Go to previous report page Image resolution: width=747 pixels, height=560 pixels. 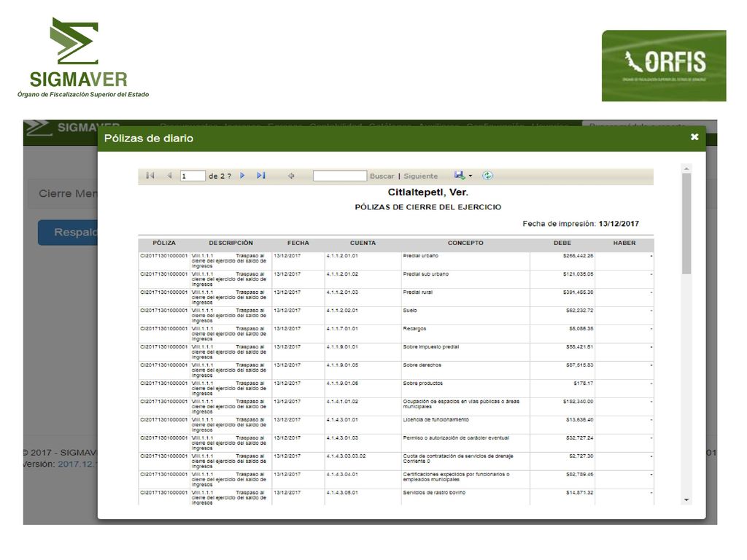(169, 176)
